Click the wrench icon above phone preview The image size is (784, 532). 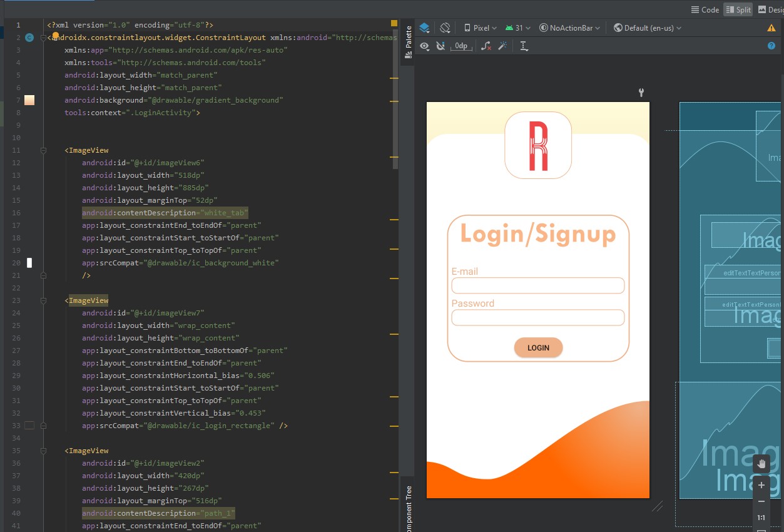(x=641, y=93)
